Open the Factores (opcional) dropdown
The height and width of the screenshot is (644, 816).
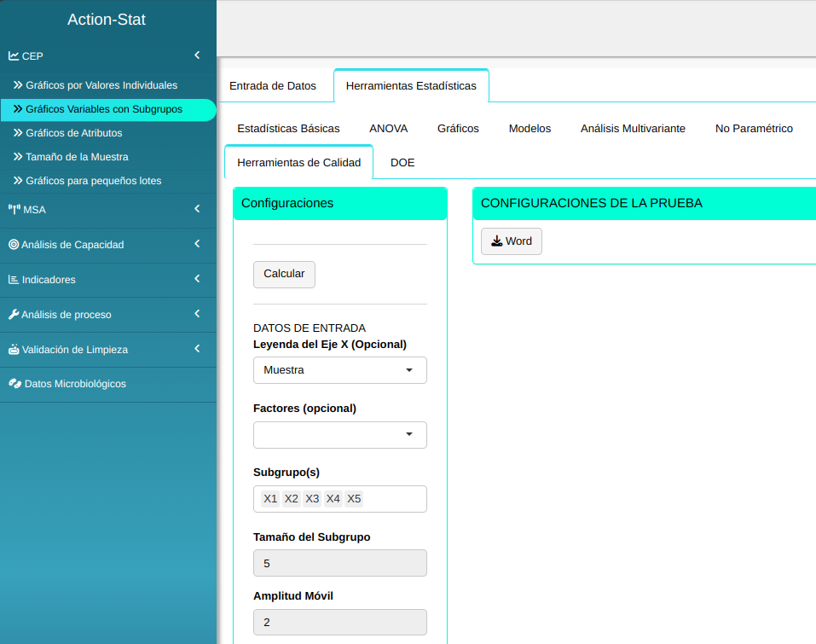(339, 435)
